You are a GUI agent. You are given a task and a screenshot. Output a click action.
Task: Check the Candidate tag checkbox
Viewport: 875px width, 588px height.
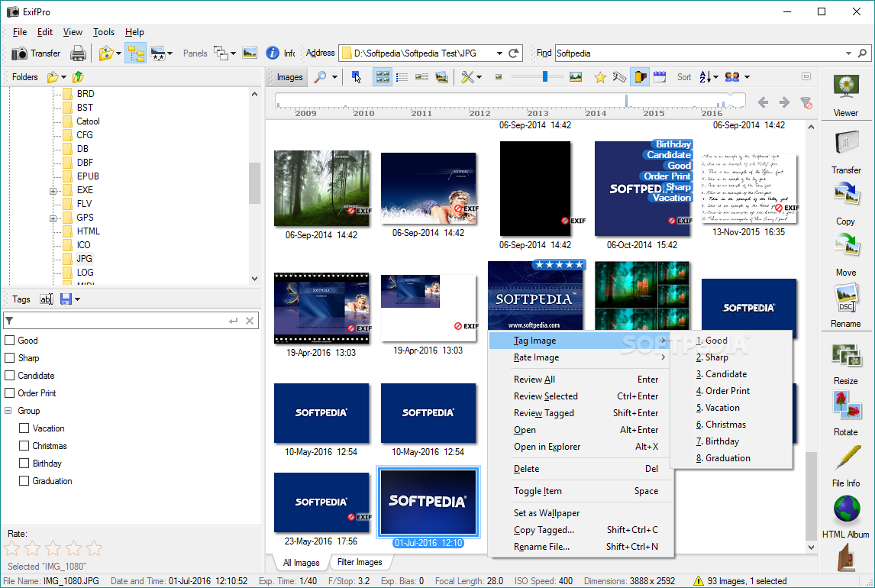point(9,376)
